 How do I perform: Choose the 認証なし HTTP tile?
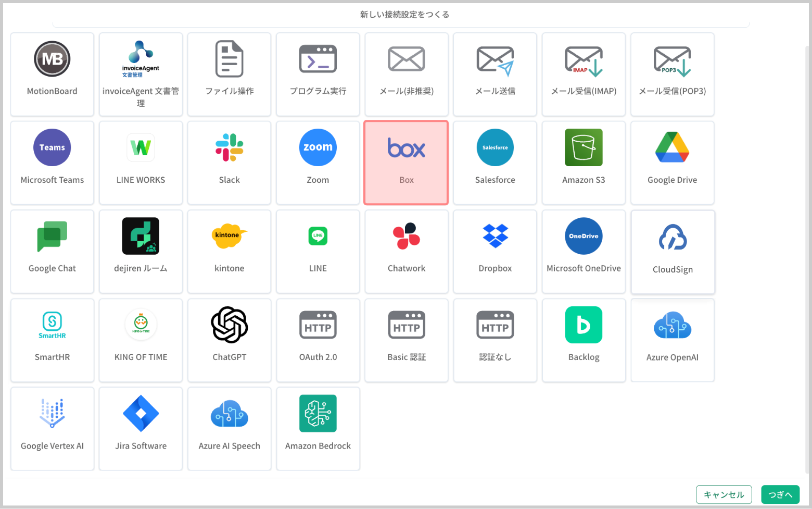coord(495,340)
